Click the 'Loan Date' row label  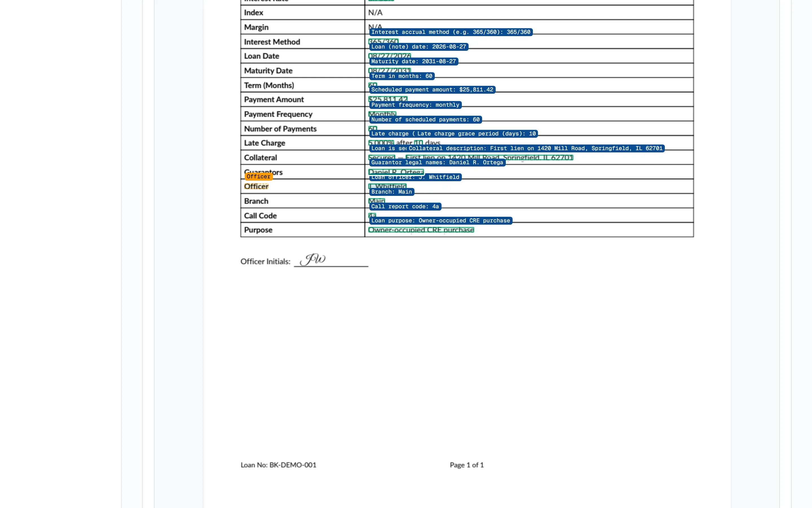click(x=262, y=56)
